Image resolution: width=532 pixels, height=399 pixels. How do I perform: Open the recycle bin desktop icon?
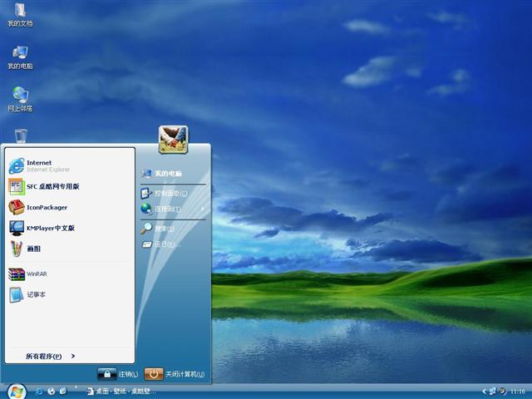(21, 135)
